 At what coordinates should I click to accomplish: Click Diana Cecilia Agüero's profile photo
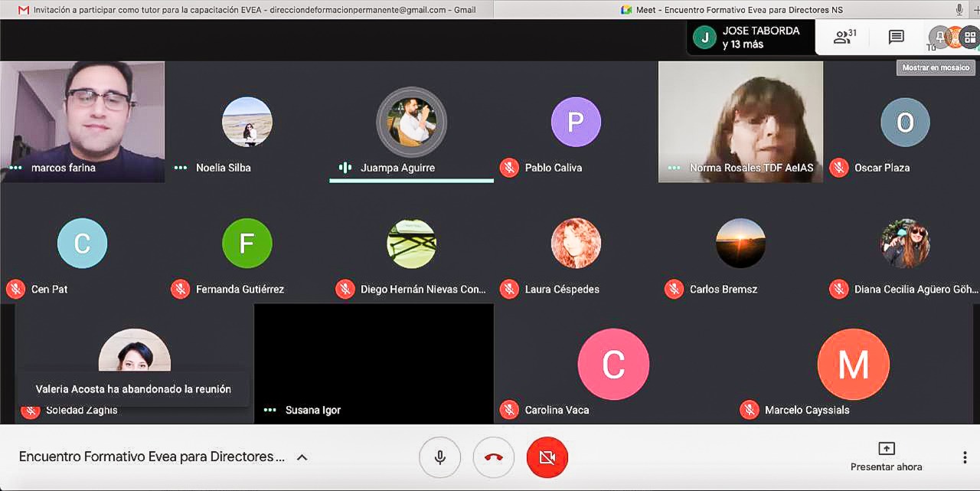[x=905, y=244]
